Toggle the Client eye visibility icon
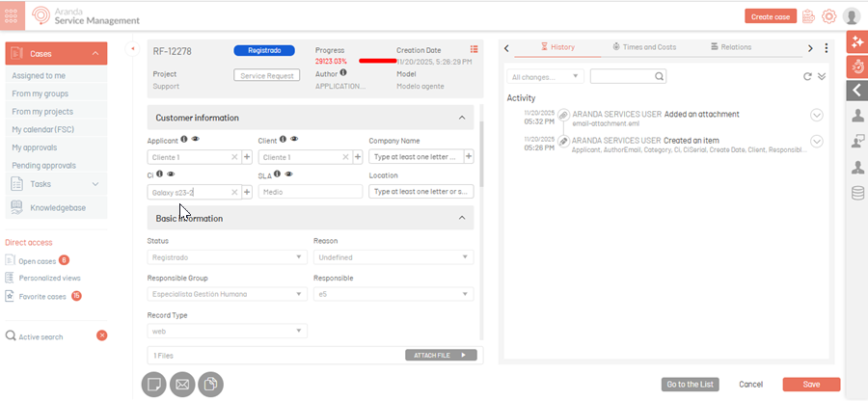868x401 pixels. (294, 140)
